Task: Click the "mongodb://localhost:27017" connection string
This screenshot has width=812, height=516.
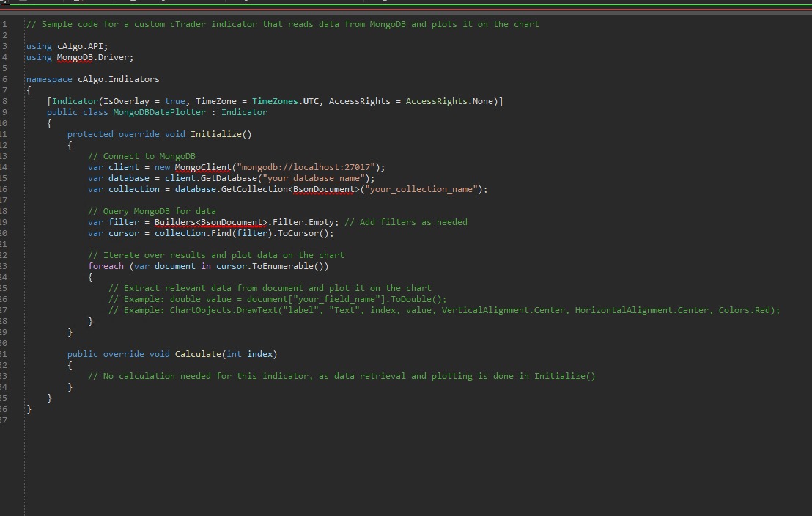Action: [x=306, y=167]
